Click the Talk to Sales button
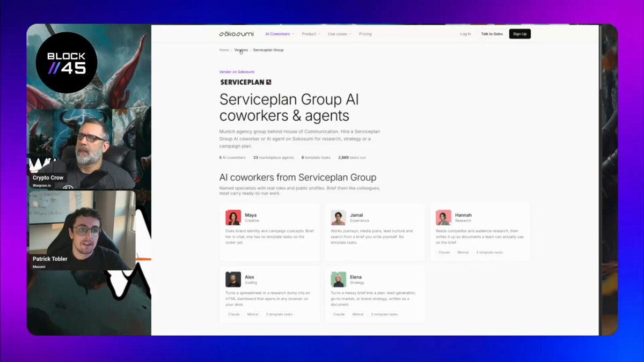Screen dimensions: 644x362 (492, 34)
